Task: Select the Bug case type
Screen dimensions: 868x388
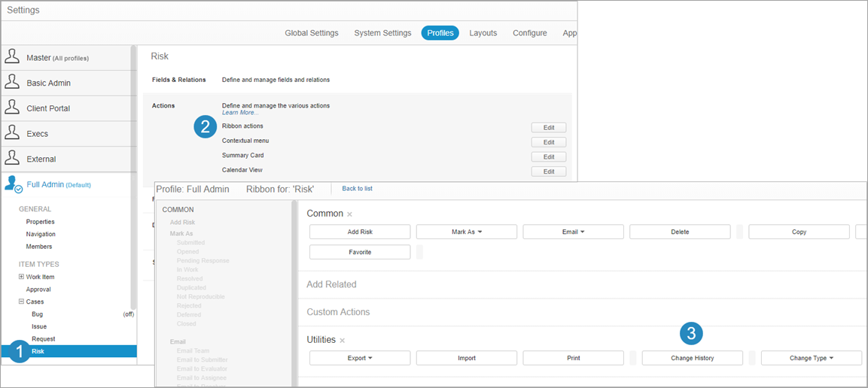Action: pos(37,314)
